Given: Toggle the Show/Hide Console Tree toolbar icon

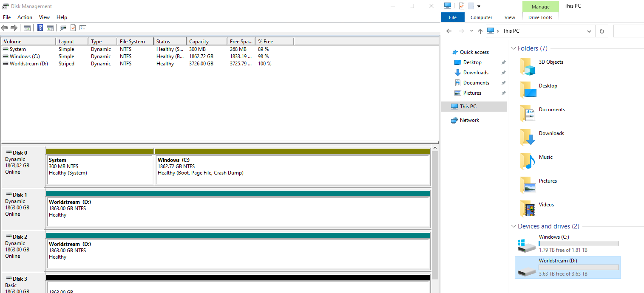Looking at the screenshot, I should click(27, 28).
